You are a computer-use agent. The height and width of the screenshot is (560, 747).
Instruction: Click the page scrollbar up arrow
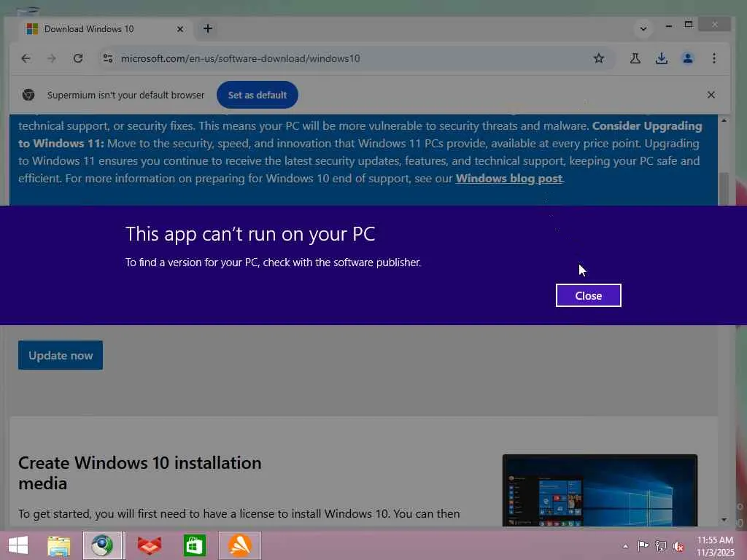[724, 120]
